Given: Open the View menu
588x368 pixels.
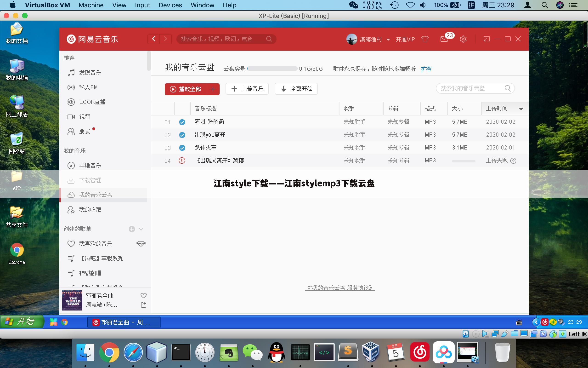Looking at the screenshot, I should [x=119, y=5].
